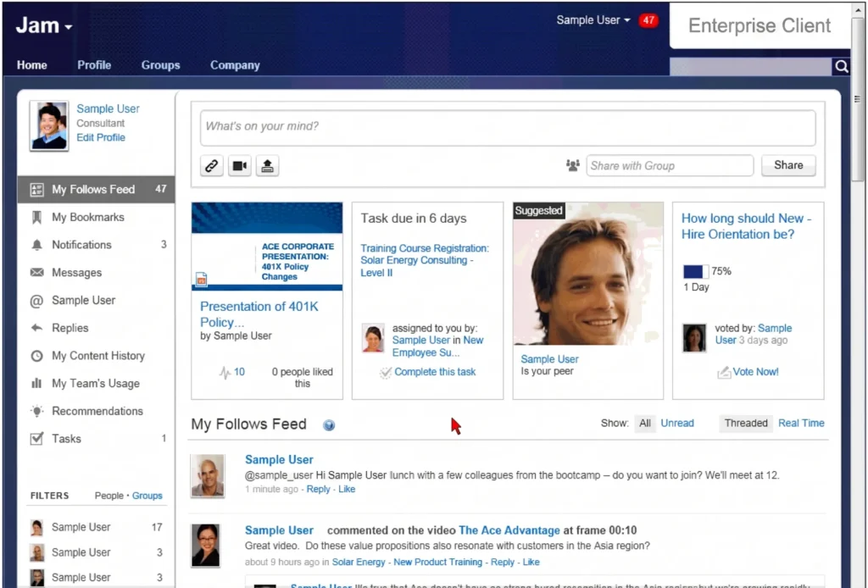Viewport: 868px width, 588px height.
Task: Reply to the lunch invitation post
Action: pos(319,489)
